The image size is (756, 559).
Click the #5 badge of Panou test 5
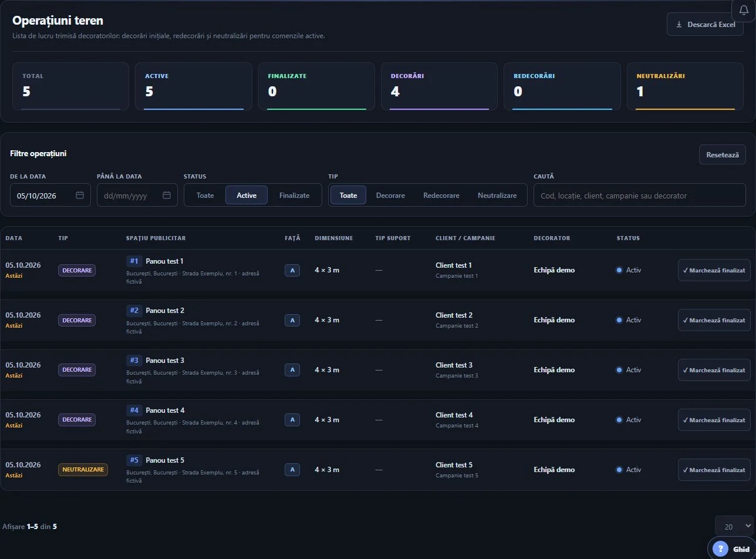(x=134, y=460)
